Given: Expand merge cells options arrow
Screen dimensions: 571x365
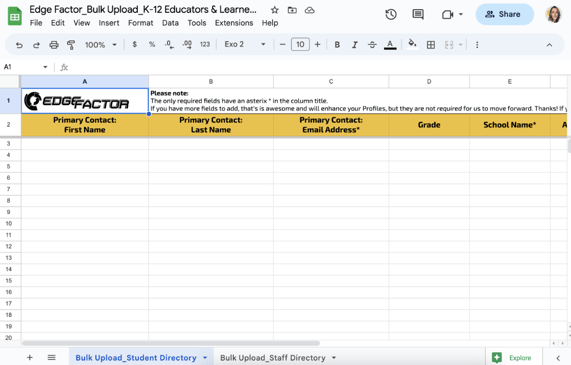Looking at the screenshot, I should click(460, 45).
